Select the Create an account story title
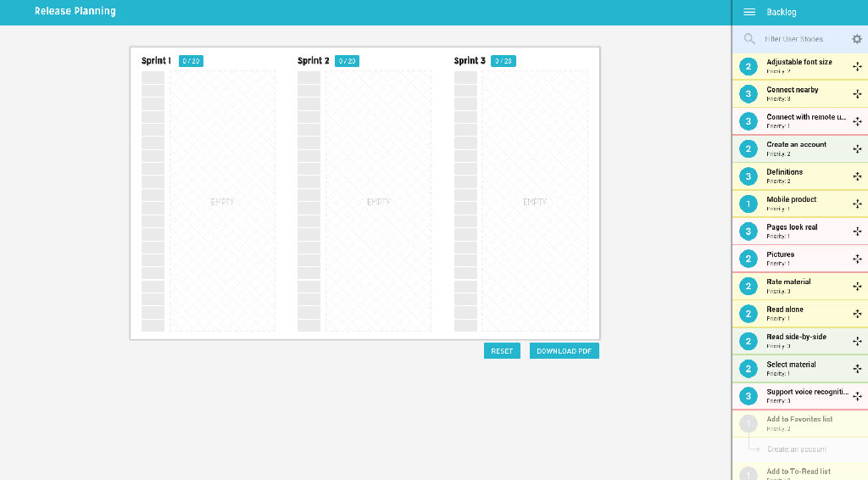Viewport: 868px width, 480px height. click(796, 144)
